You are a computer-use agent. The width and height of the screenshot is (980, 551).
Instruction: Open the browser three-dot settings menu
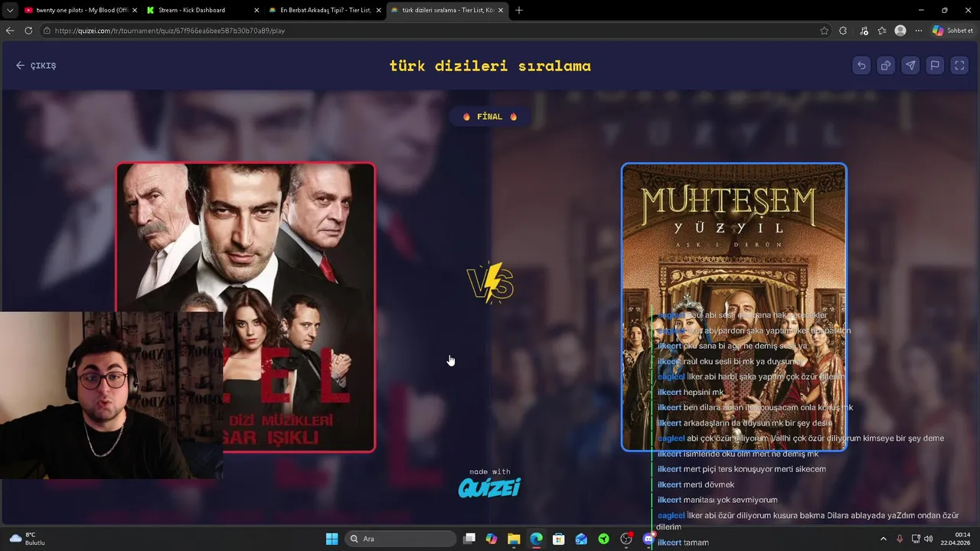[x=919, y=31]
